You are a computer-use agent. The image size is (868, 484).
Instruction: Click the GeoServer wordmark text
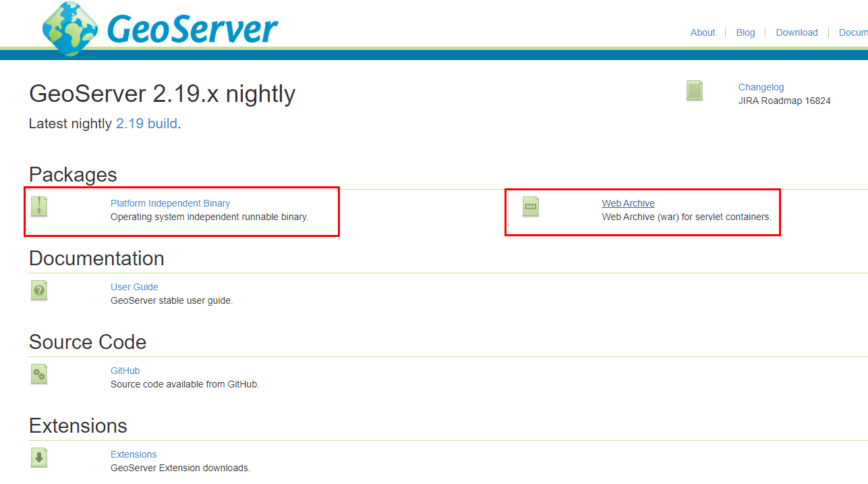point(192,30)
